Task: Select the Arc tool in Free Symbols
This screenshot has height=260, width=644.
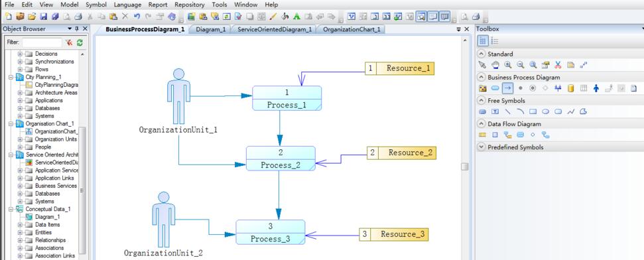Action: click(x=521, y=111)
